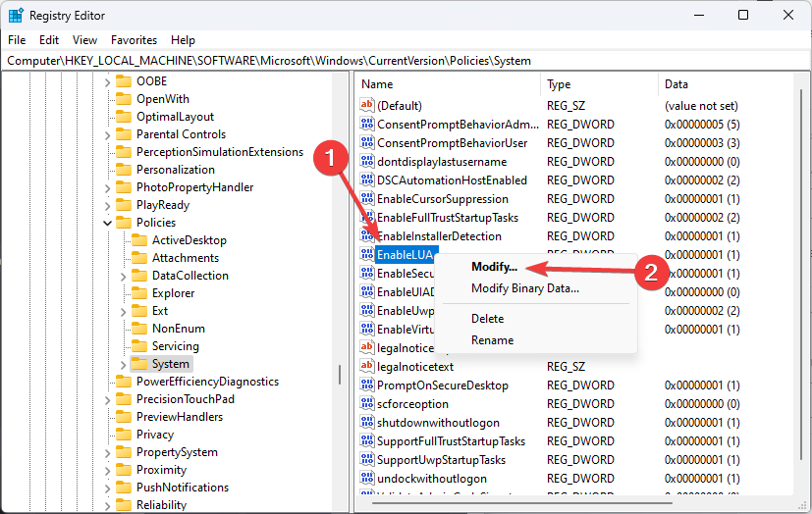Maximize the Registry Editor window

(743, 15)
